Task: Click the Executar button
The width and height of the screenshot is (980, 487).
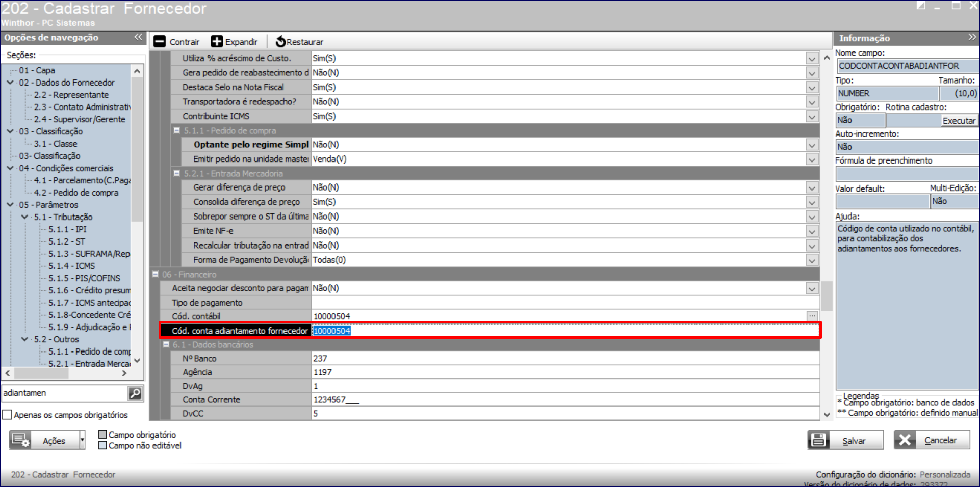Action: click(959, 121)
